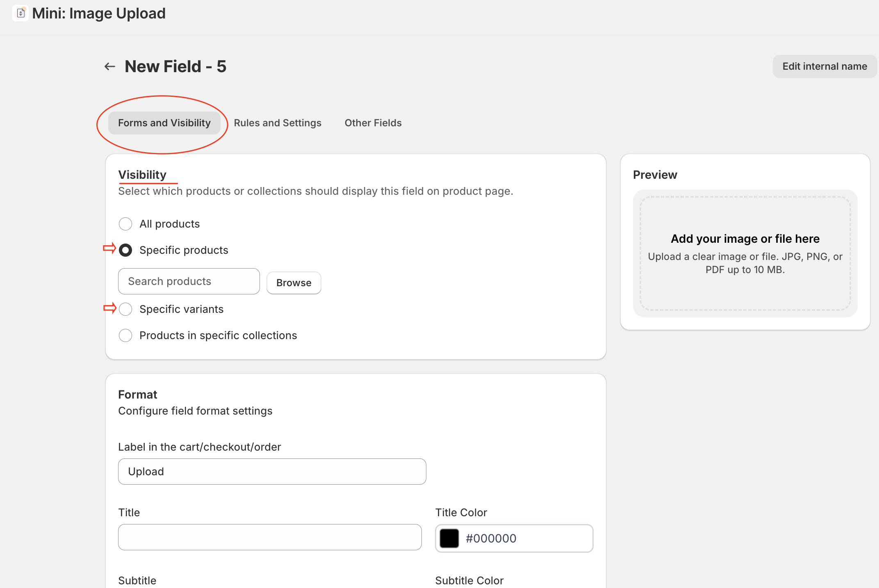Select the All products radio option
Viewport: 879px width, 588px height.
pyautogui.click(x=125, y=224)
